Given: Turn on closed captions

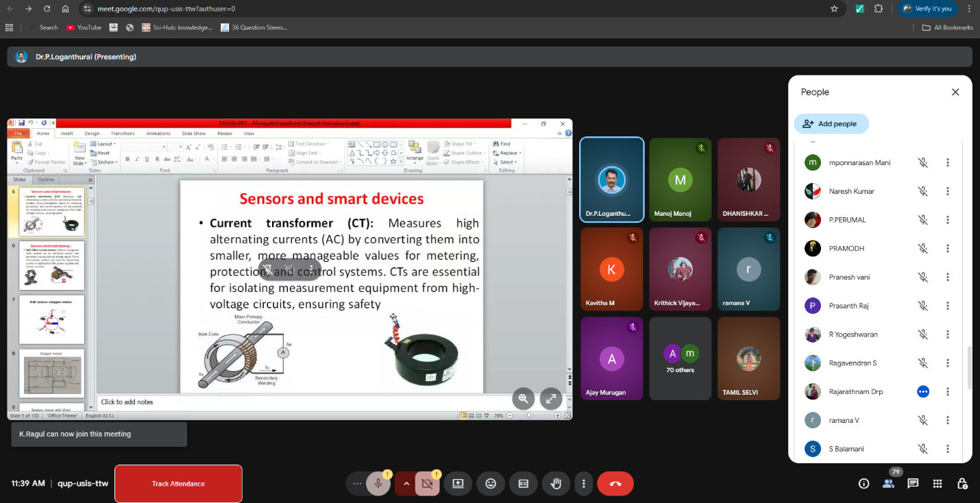Looking at the screenshot, I should point(524,484).
